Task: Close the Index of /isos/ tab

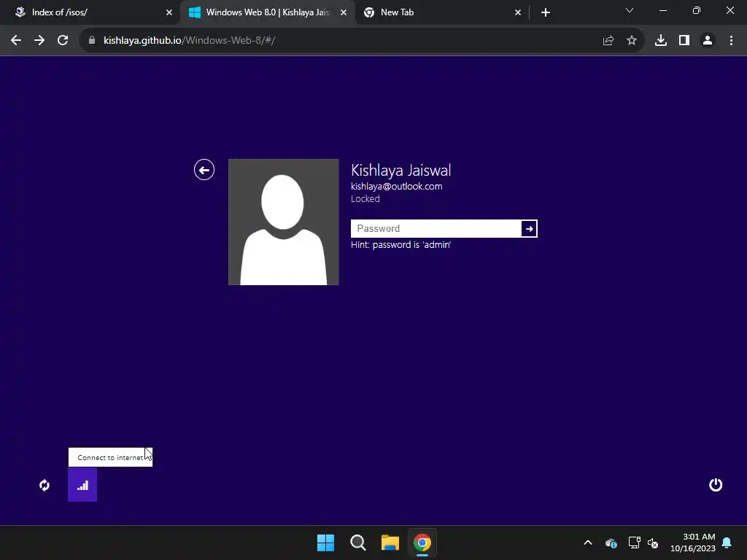Action: 169,12
